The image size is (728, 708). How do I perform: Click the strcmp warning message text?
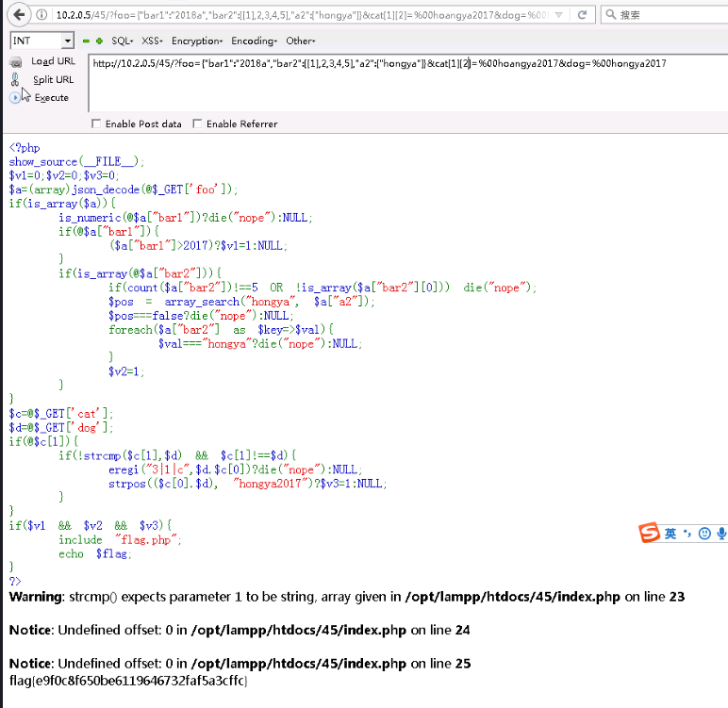[x=347, y=597]
